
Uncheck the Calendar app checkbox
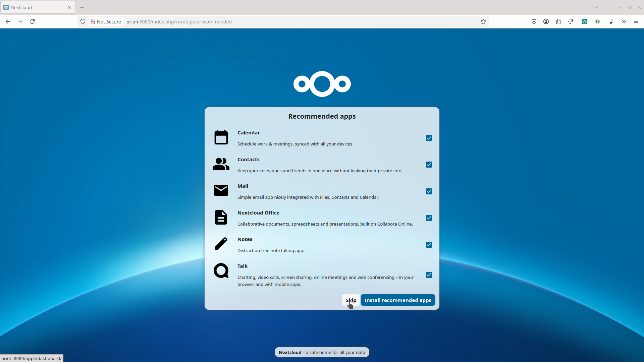click(x=429, y=138)
